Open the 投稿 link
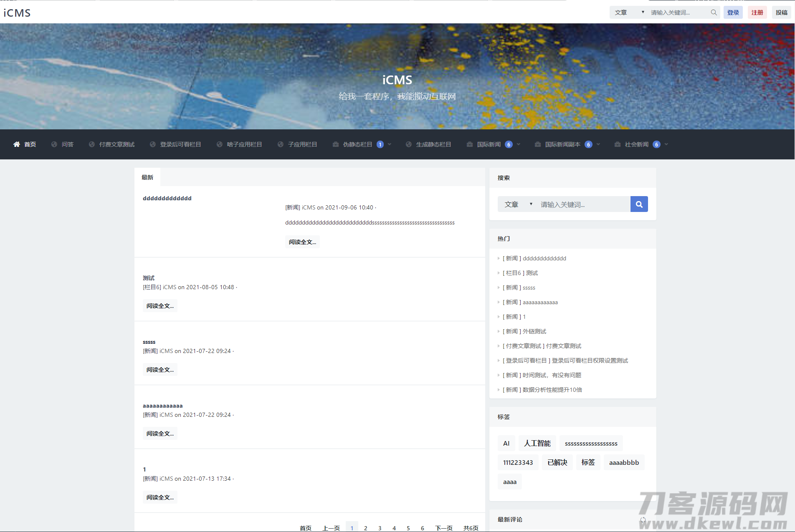This screenshot has height=532, width=795. coord(781,12)
